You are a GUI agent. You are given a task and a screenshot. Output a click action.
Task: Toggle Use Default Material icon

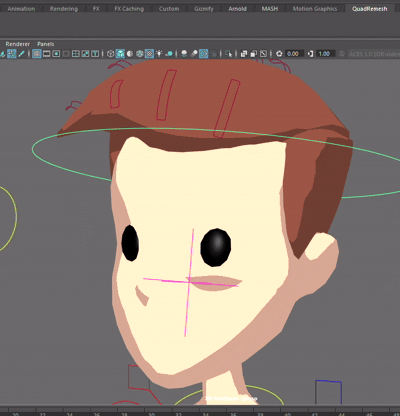click(130, 54)
